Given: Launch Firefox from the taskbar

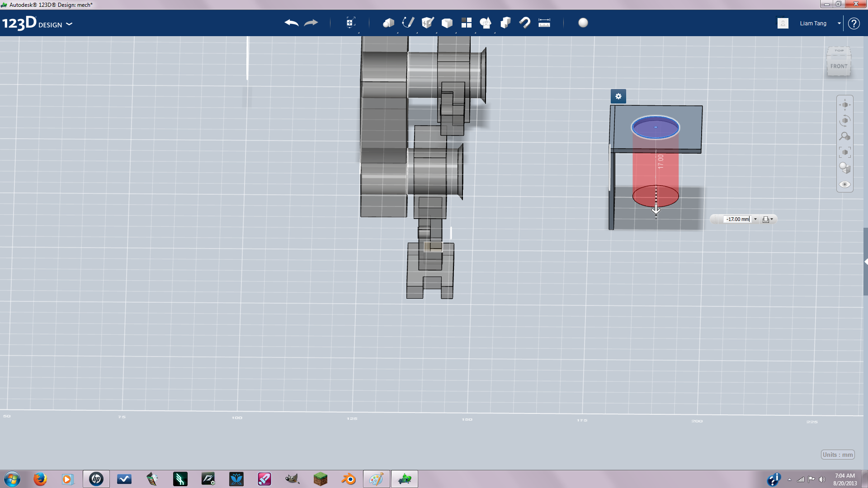Looking at the screenshot, I should pos(40,479).
